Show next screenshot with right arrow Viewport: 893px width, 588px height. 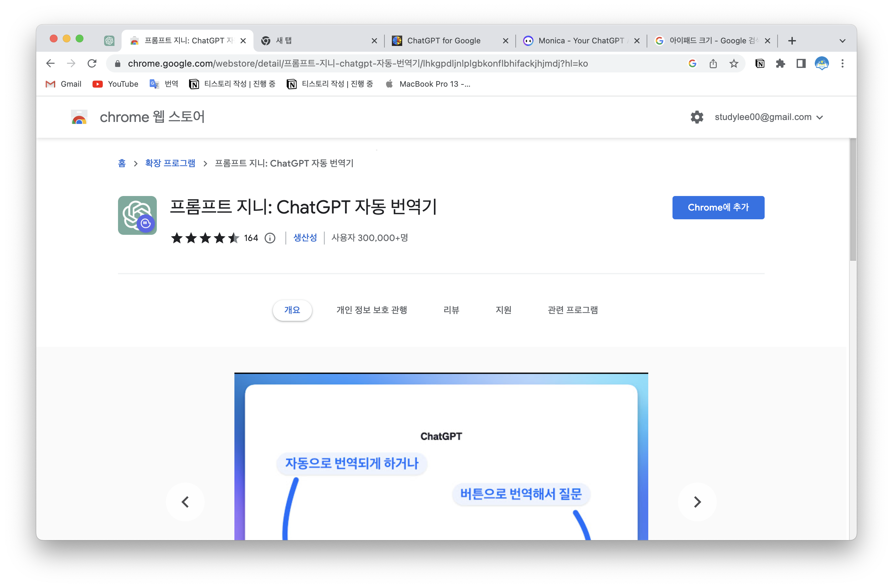point(697,502)
